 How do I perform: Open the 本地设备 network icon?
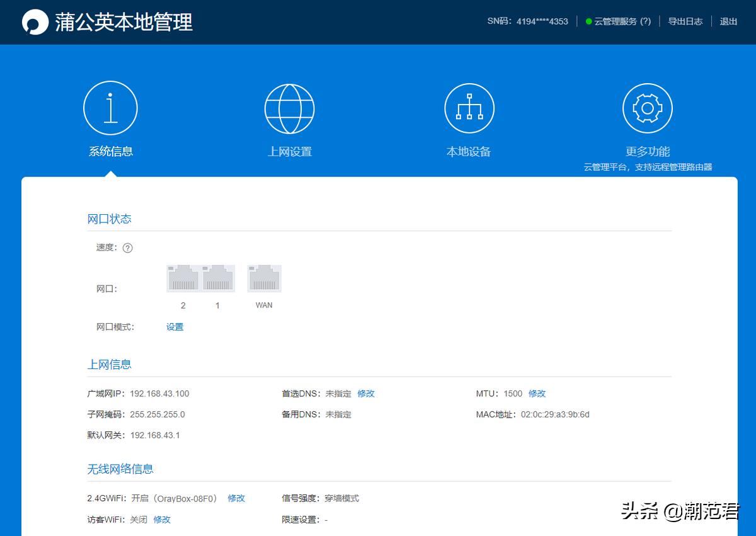pos(469,107)
